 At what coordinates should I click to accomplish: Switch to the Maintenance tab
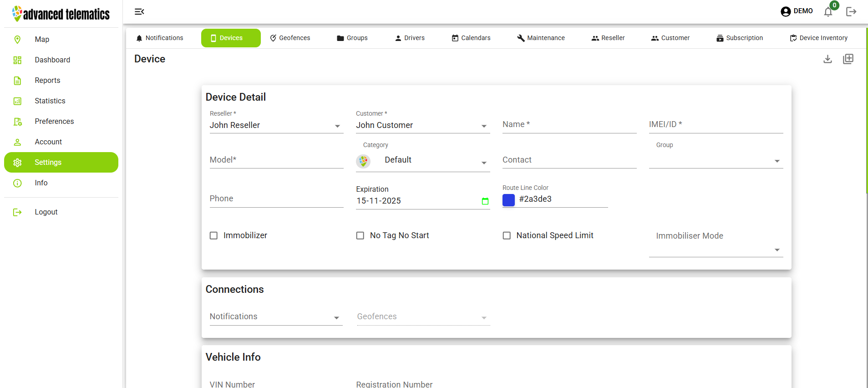click(x=541, y=38)
